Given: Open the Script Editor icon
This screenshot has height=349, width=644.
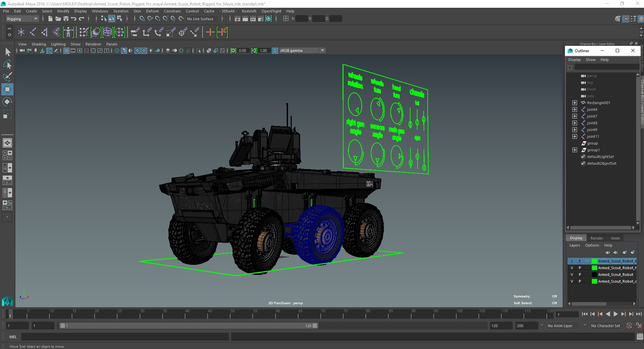Looking at the screenshot, I should click(x=640, y=337).
